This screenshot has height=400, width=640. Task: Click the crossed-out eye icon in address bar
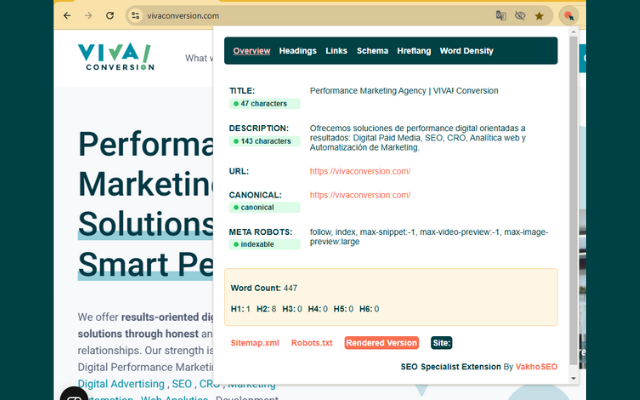520,16
